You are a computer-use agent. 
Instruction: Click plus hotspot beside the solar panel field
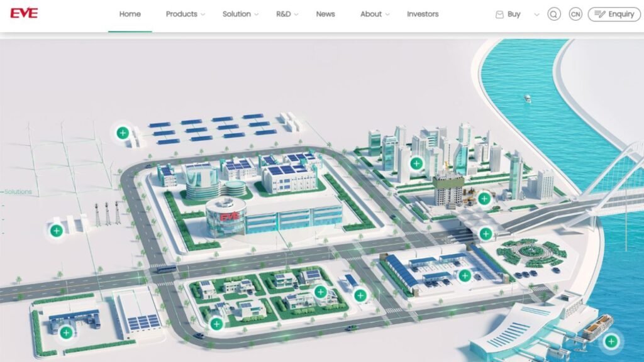123,133
